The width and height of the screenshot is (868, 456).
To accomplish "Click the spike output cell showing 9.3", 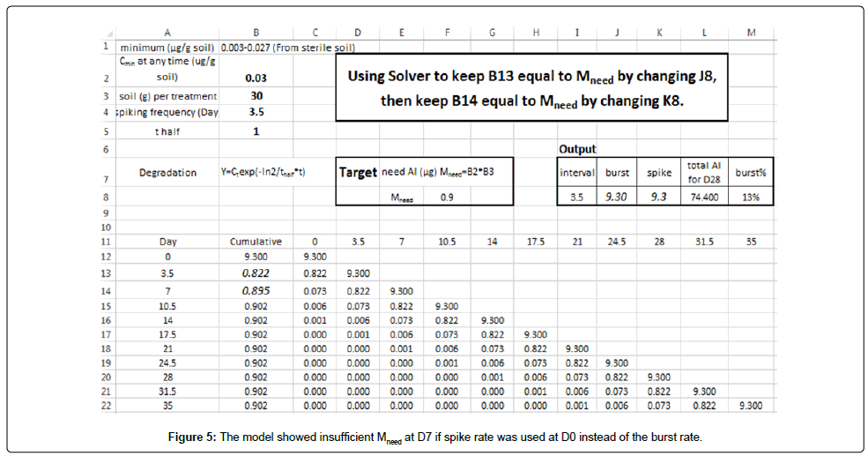I will tap(660, 198).
